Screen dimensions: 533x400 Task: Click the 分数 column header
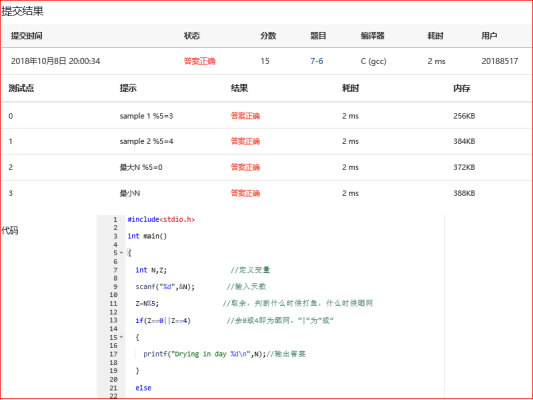pyautogui.click(x=268, y=36)
